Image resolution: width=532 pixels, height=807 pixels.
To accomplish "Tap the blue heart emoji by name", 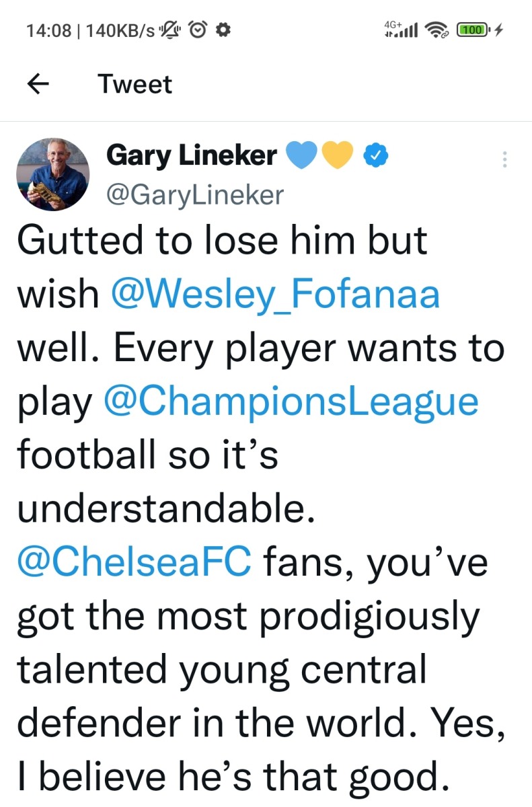I will click(x=303, y=156).
